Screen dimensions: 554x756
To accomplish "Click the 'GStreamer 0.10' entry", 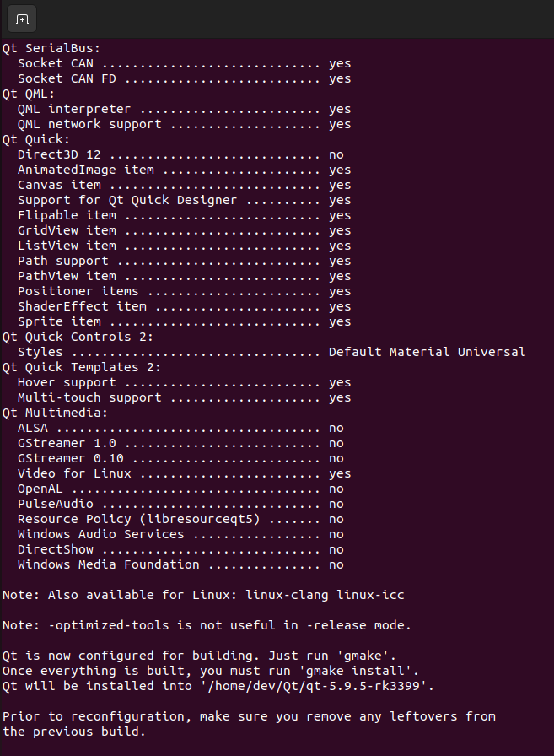I will point(70,458).
